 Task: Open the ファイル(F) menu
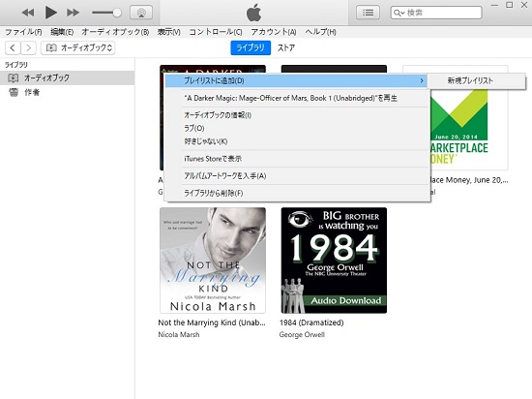coord(23,32)
